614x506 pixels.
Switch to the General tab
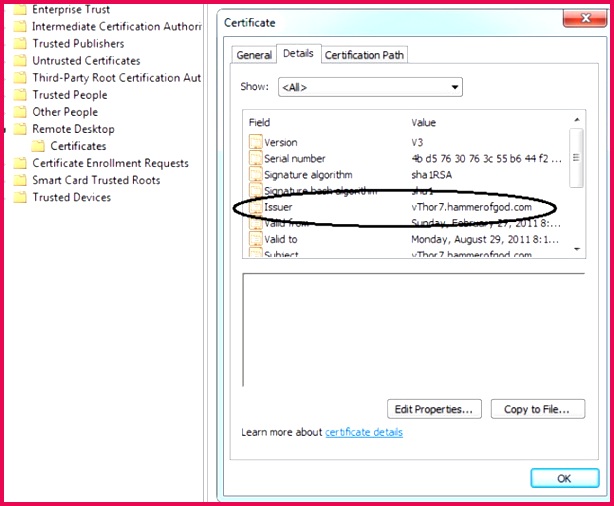point(254,55)
